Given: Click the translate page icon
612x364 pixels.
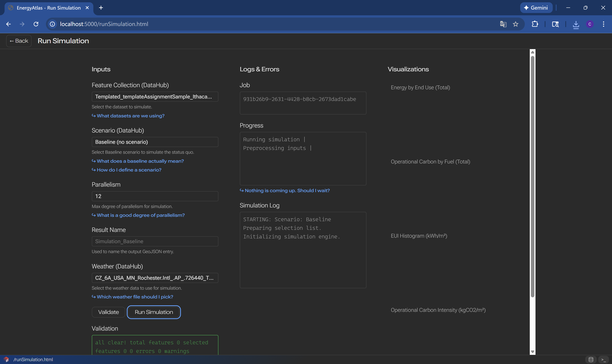Looking at the screenshot, I should [503, 24].
